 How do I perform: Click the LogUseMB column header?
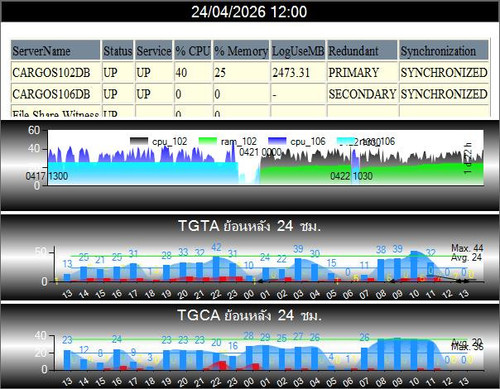[x=298, y=51]
